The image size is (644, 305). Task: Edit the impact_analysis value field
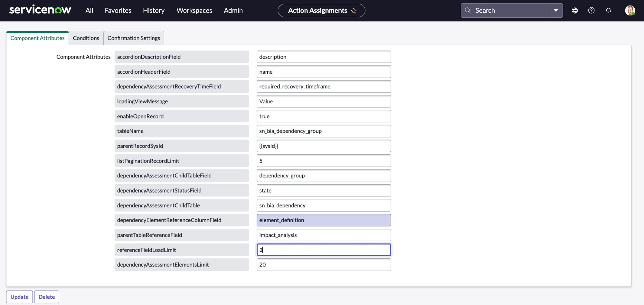pyautogui.click(x=324, y=235)
